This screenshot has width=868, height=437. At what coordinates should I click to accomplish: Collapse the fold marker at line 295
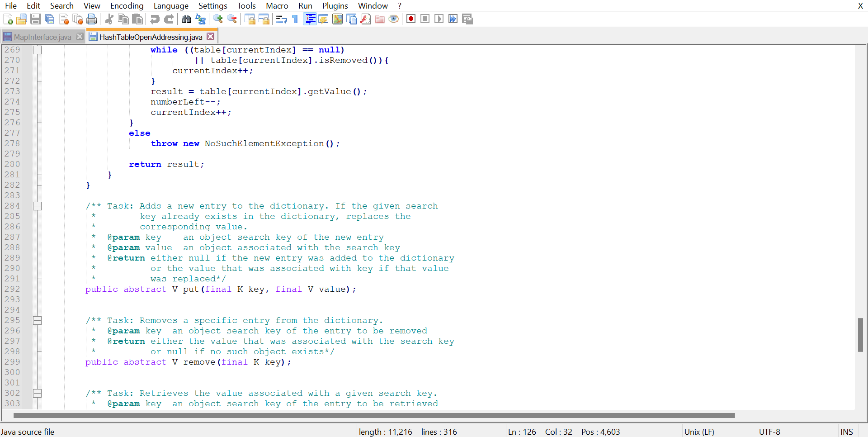click(38, 320)
